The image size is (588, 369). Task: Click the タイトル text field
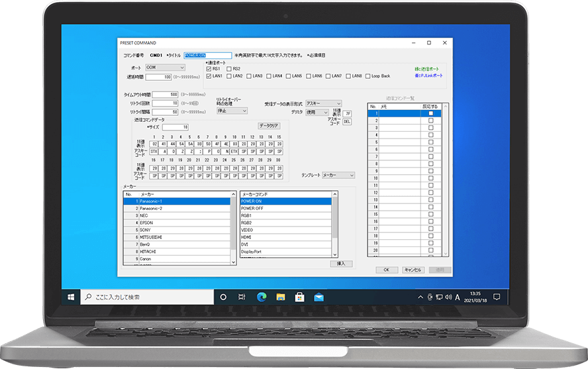[207, 56]
